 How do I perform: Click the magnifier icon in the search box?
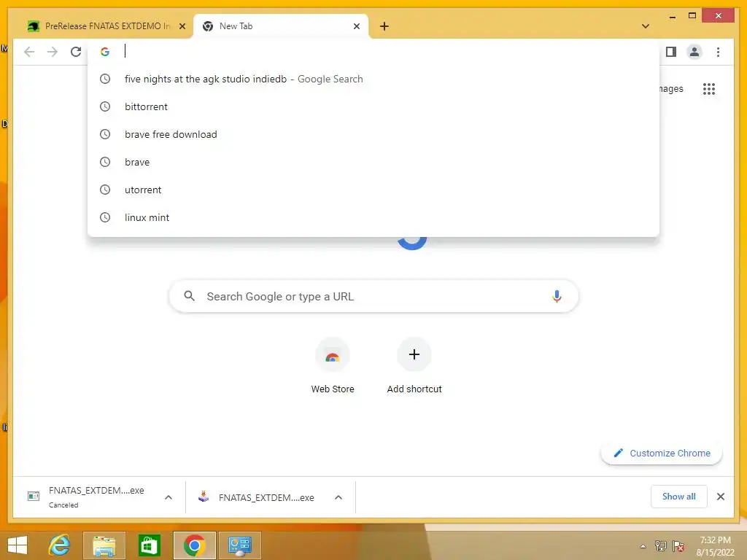189,296
